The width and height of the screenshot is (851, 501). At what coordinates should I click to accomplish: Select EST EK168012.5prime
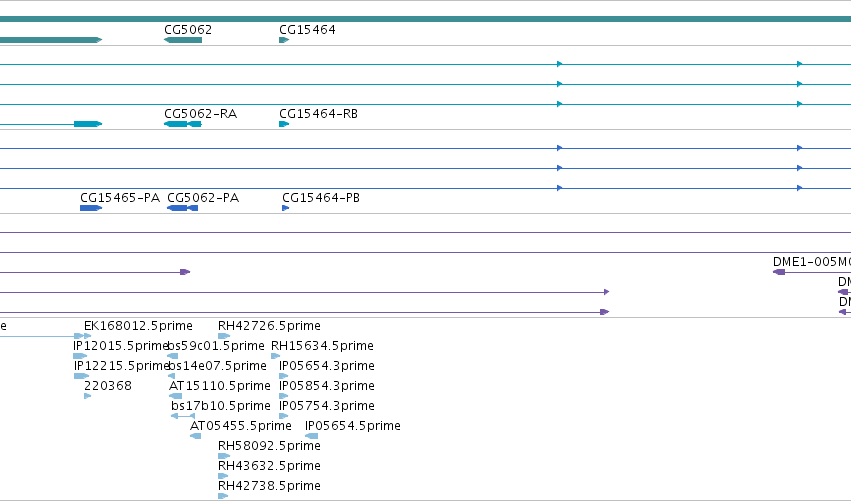point(138,326)
